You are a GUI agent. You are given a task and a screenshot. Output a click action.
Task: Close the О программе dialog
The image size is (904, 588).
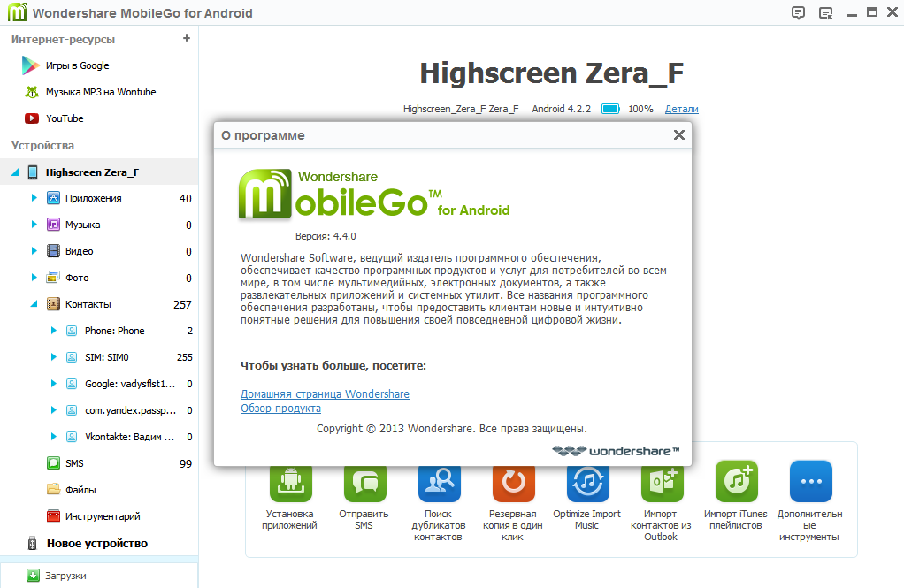pyautogui.click(x=678, y=135)
